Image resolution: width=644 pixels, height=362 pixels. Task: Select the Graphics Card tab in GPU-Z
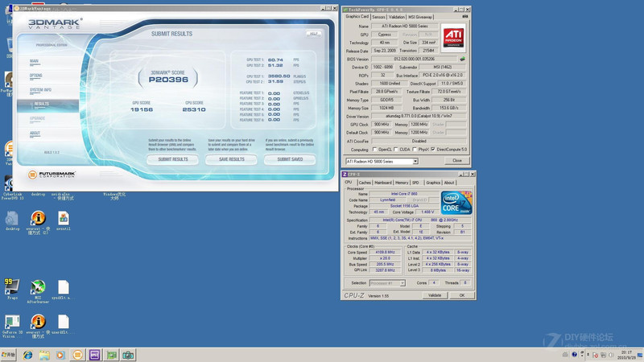click(x=357, y=16)
